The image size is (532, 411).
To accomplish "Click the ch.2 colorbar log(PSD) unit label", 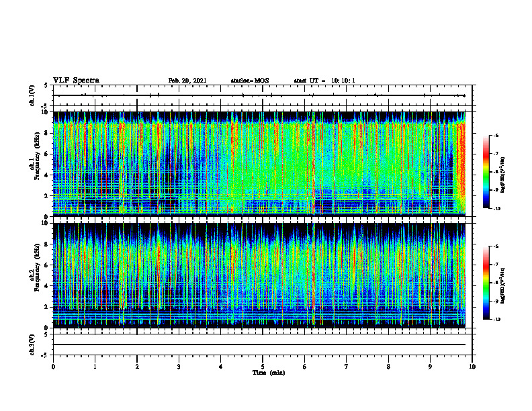I will tap(503, 285).
